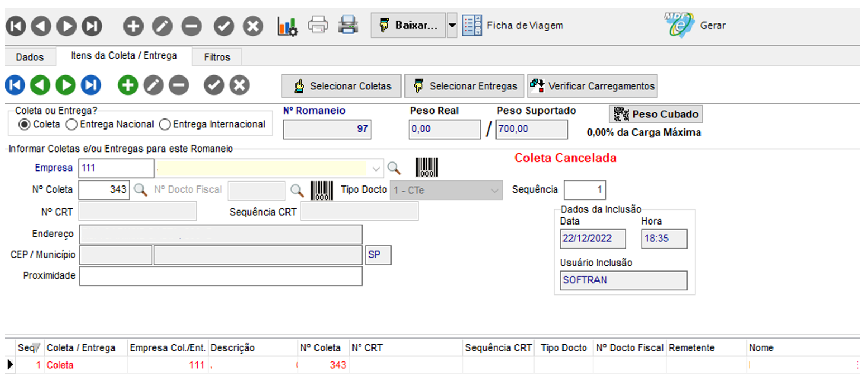868x381 pixels.
Task: Expand the Baixar dropdown arrow
Action: click(452, 26)
